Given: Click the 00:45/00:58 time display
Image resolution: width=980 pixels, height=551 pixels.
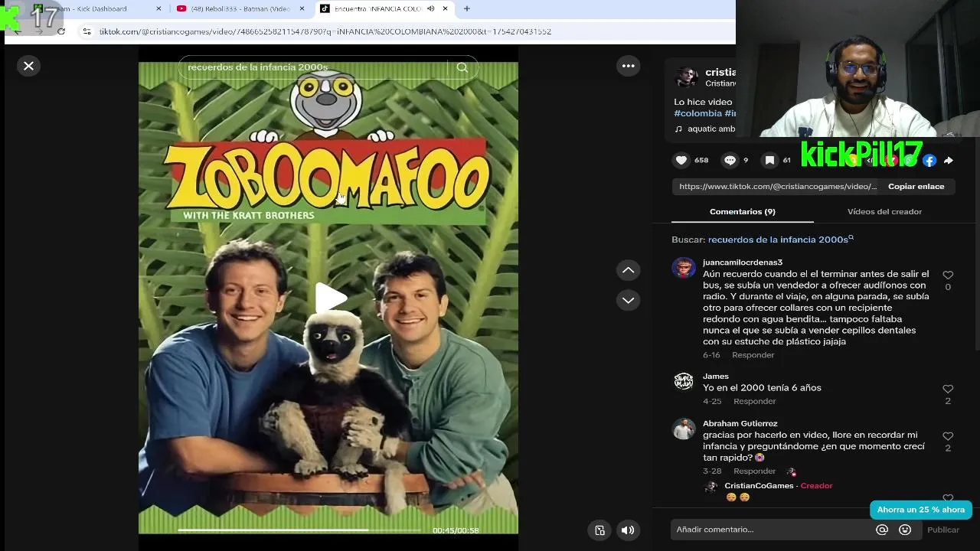Looking at the screenshot, I should (x=456, y=530).
